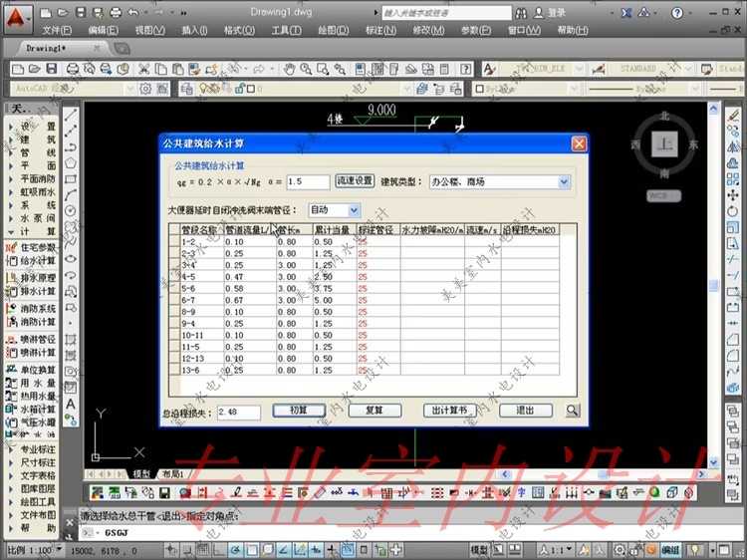This screenshot has width=747, height=560.
Task: Click the Open file toolbar icon
Action: [34, 69]
